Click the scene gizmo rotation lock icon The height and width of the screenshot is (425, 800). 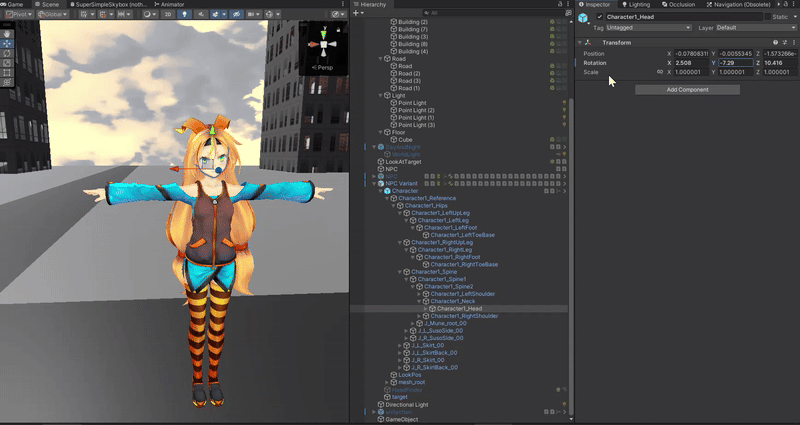pos(338,30)
